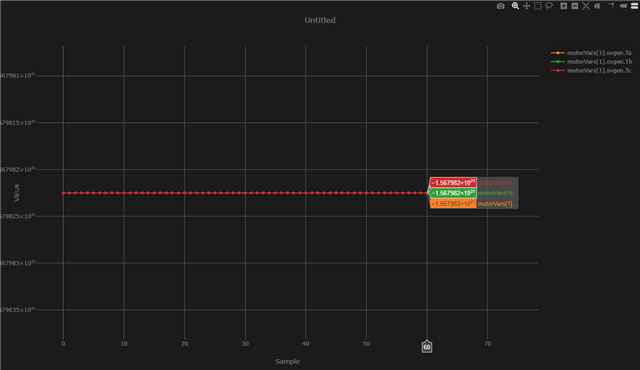
Task: Toggle motorVars[1].svgen.Ta trace in legend
Action: tap(591, 53)
